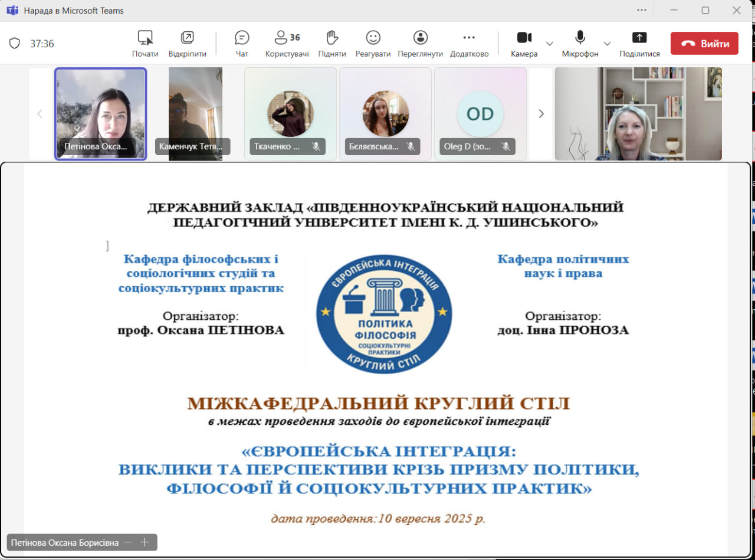Show previous participants with the left chevron
The image size is (755, 560).
click(40, 114)
